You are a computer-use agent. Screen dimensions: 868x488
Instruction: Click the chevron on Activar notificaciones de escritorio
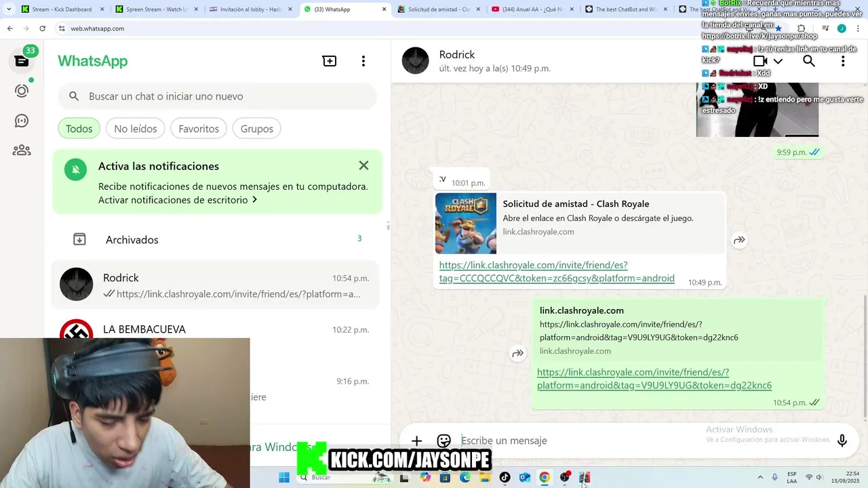click(x=254, y=200)
